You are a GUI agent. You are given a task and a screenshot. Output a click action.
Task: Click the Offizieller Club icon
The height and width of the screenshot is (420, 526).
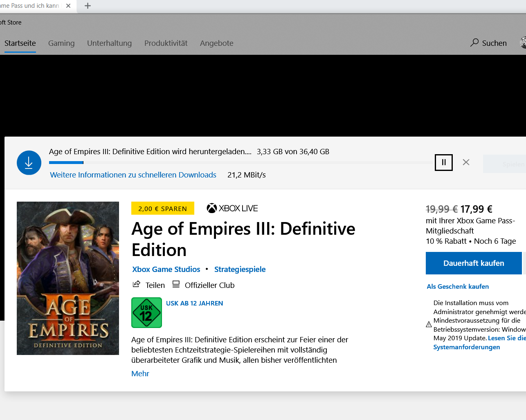[176, 284]
